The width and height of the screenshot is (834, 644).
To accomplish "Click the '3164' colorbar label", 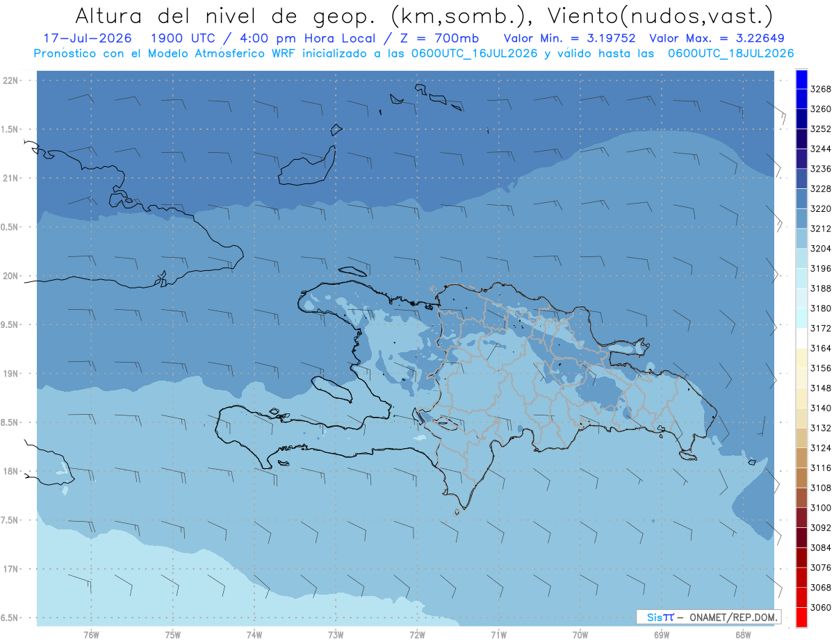I will point(821,348).
